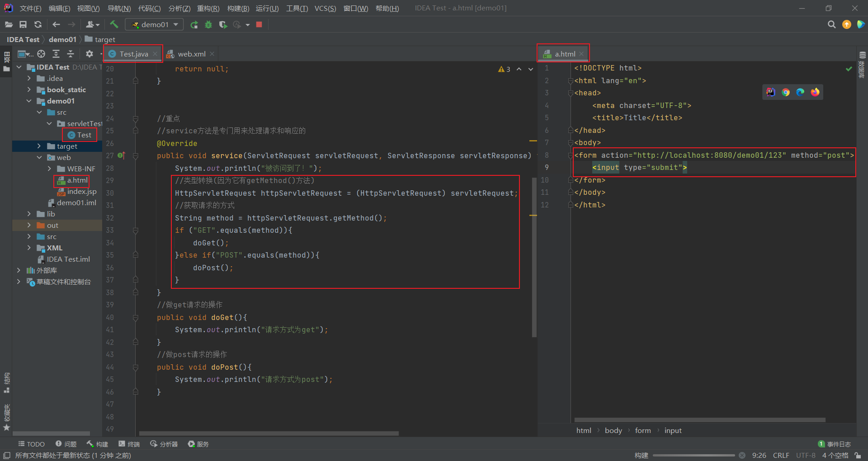Navigate forward with the right arrow

pyautogui.click(x=71, y=24)
